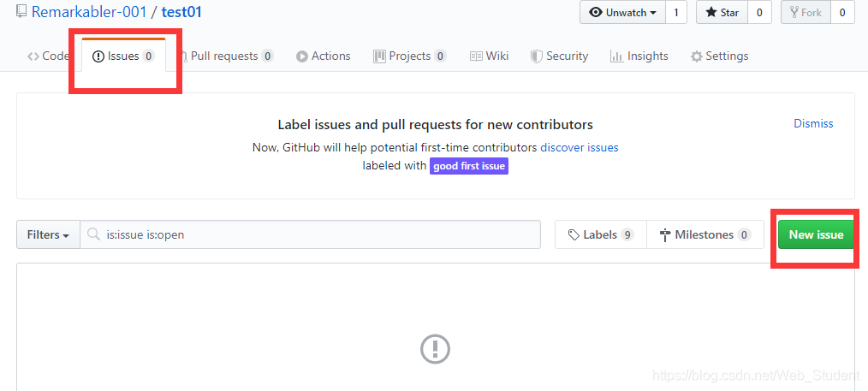Click the Security shield icon
The height and width of the screenshot is (391, 868).
point(537,56)
